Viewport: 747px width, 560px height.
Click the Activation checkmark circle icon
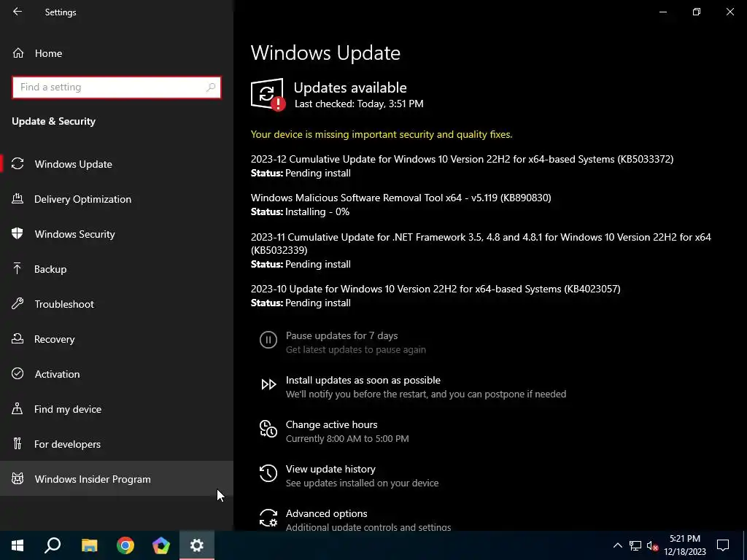point(18,374)
